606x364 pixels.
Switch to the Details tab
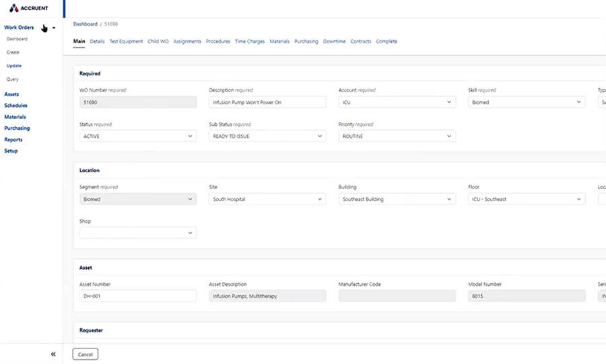pyautogui.click(x=98, y=41)
